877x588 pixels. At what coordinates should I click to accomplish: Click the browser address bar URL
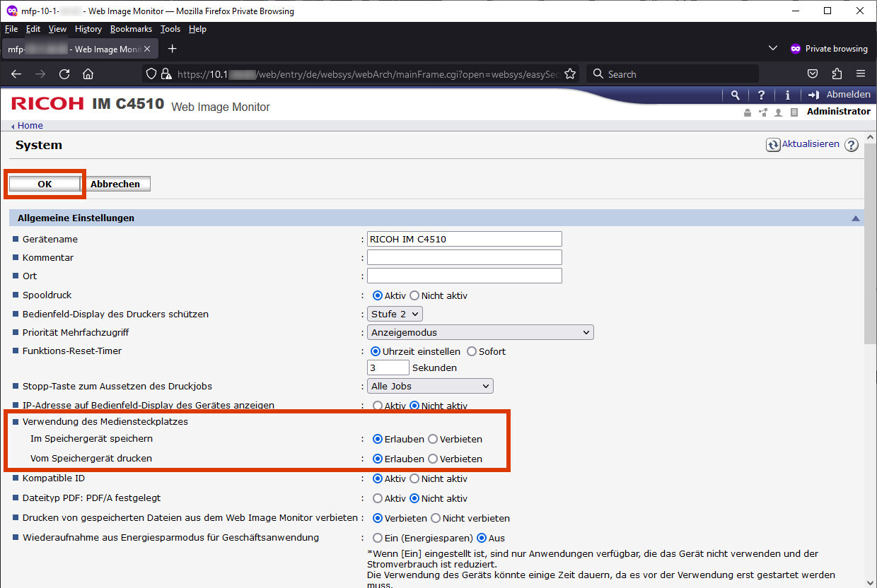tap(368, 74)
